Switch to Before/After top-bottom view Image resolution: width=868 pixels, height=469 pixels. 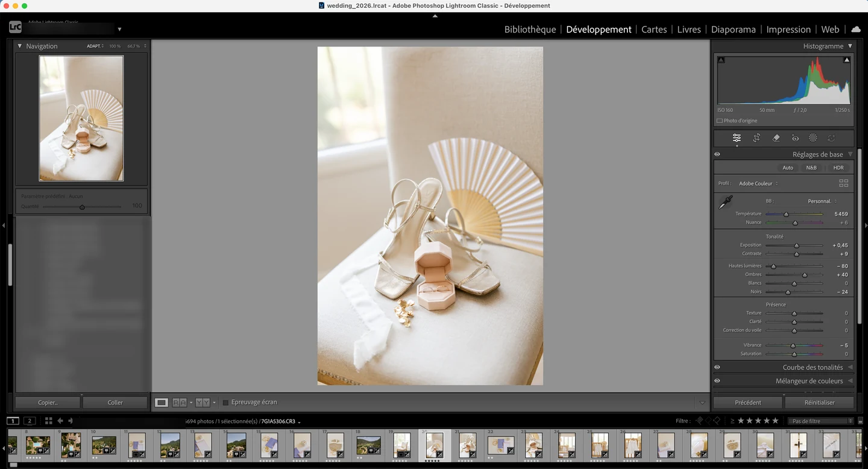click(203, 402)
